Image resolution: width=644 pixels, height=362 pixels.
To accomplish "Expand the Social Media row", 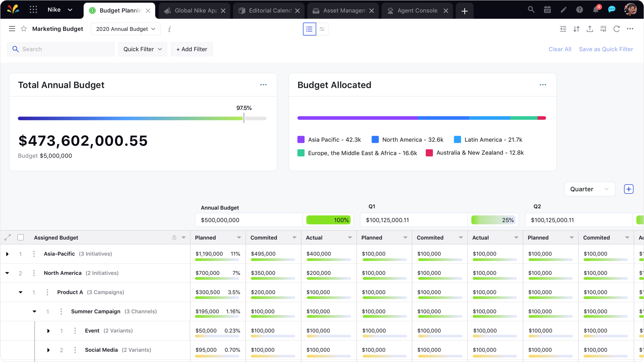I will 48,350.
